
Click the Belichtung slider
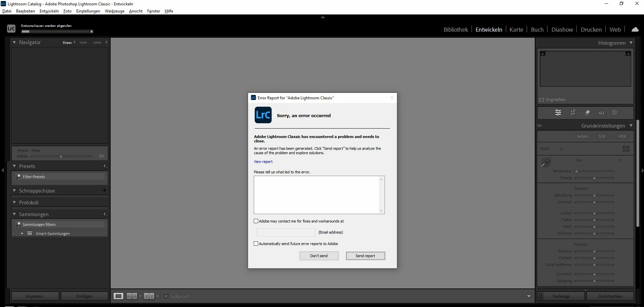point(594,196)
